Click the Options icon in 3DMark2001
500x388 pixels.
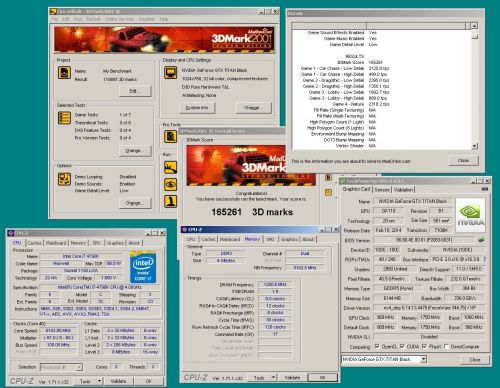point(64,179)
